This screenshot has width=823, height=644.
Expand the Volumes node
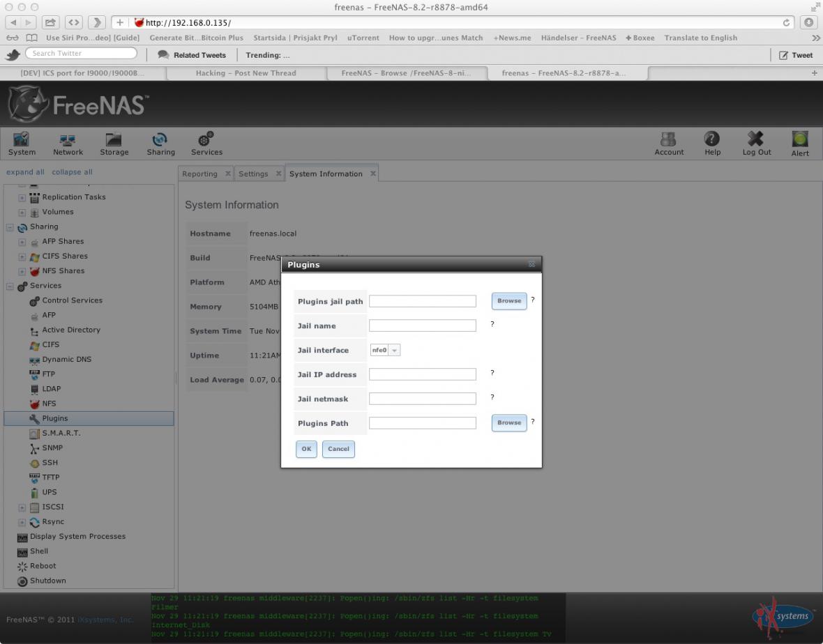point(22,213)
